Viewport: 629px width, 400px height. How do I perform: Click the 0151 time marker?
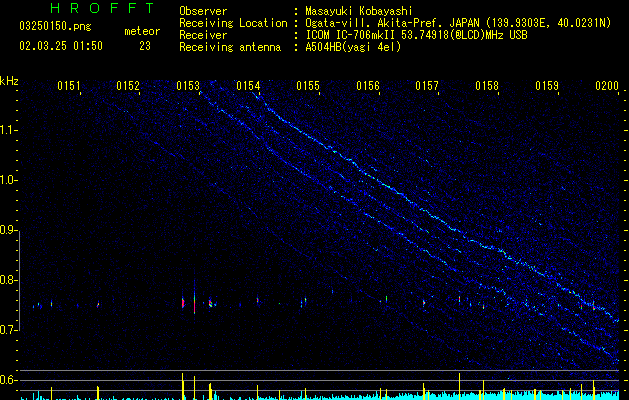point(69,86)
